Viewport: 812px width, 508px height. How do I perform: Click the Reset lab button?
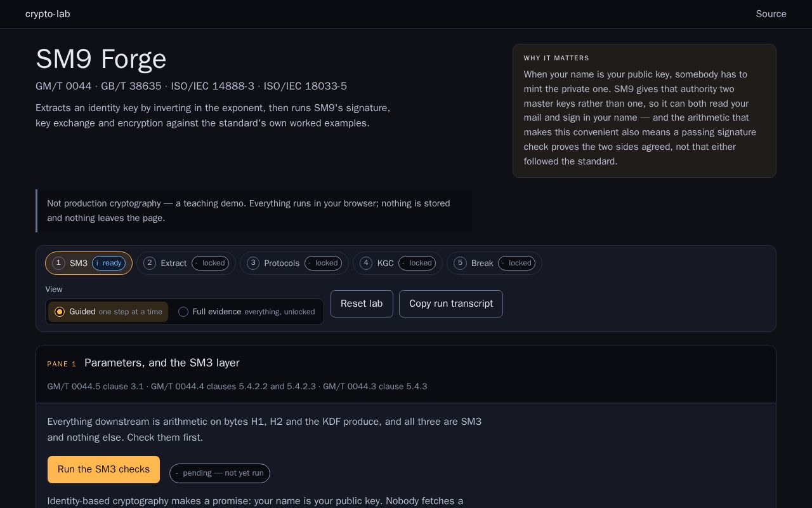click(362, 304)
